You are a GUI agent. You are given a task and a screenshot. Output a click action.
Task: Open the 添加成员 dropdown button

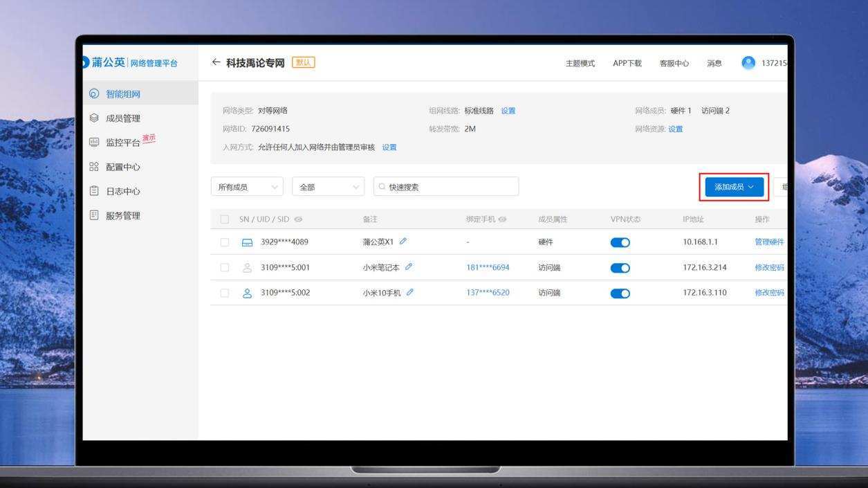734,187
